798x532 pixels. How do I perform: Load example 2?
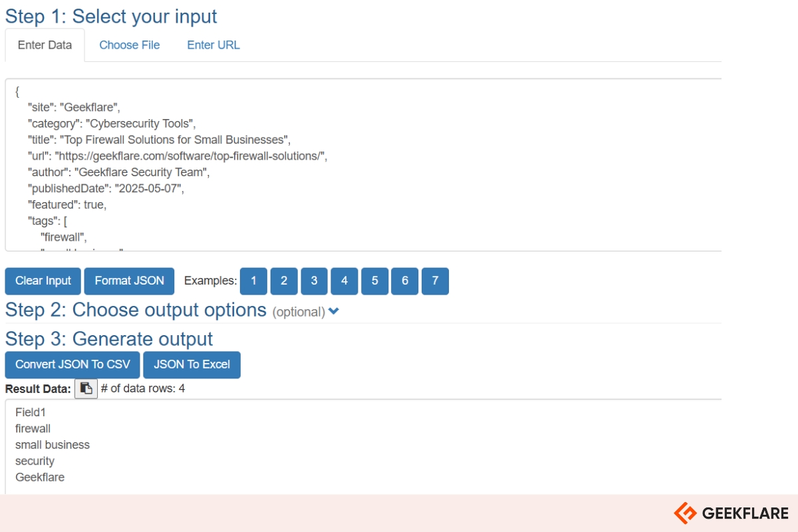pyautogui.click(x=284, y=281)
